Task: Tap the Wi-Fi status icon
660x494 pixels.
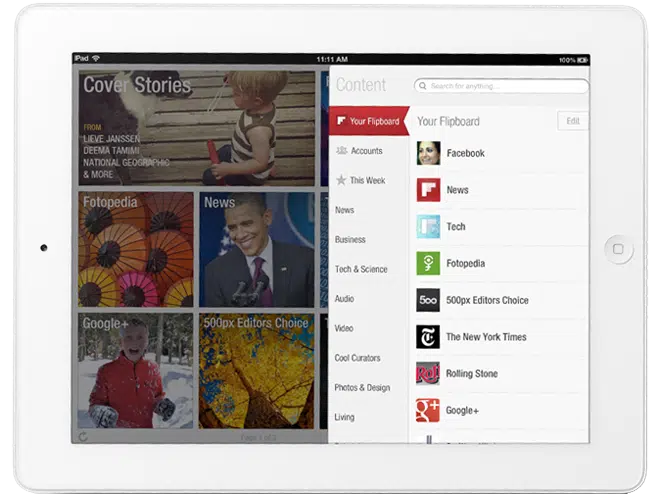Action: click(x=96, y=58)
